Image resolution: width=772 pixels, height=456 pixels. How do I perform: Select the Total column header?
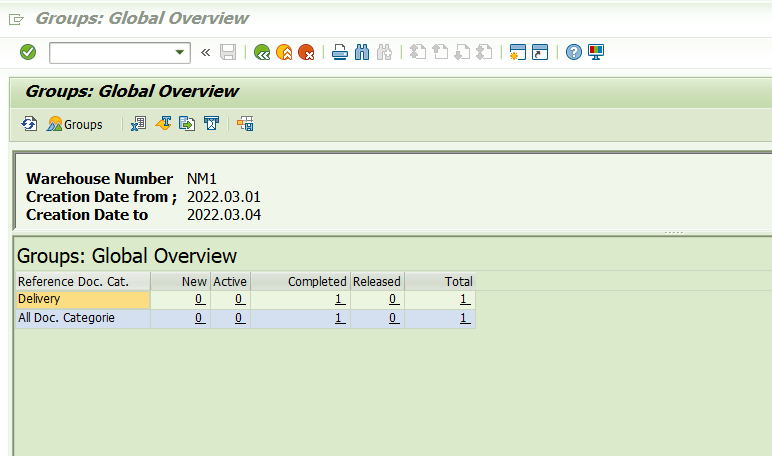coord(440,281)
